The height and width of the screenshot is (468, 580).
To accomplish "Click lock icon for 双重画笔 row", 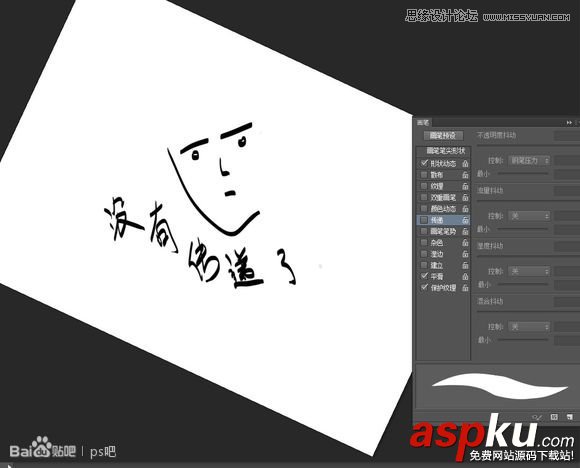I will coord(465,198).
